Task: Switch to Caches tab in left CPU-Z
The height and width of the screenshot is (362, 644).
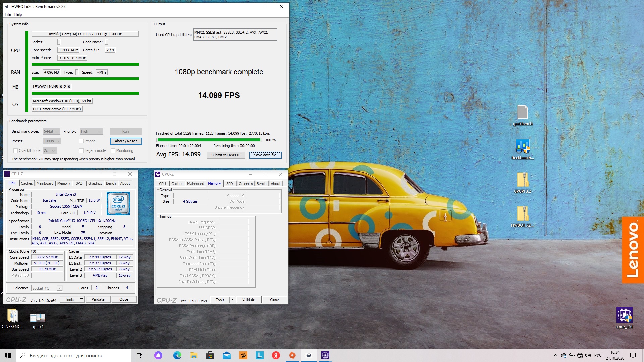Action: tap(26, 183)
